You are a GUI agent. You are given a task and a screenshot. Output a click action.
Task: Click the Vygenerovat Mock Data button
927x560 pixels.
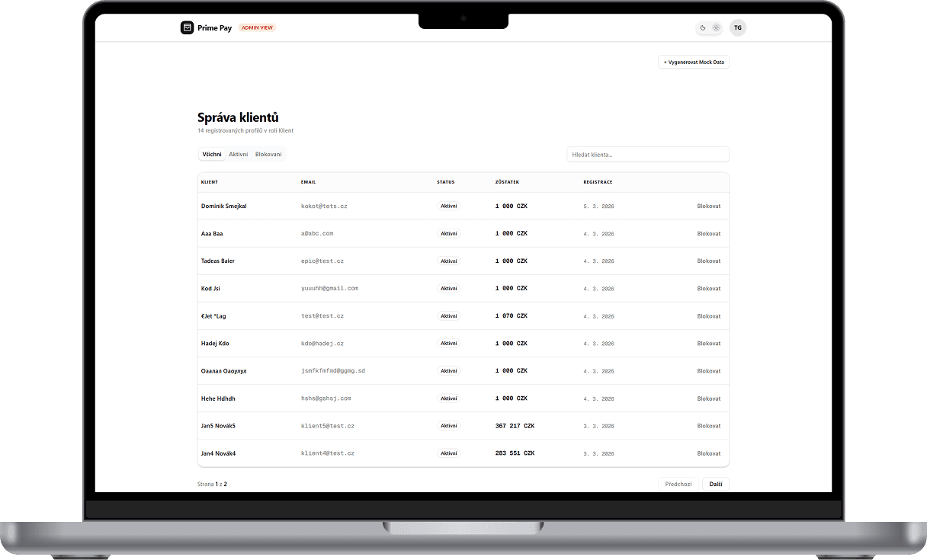[x=693, y=62]
